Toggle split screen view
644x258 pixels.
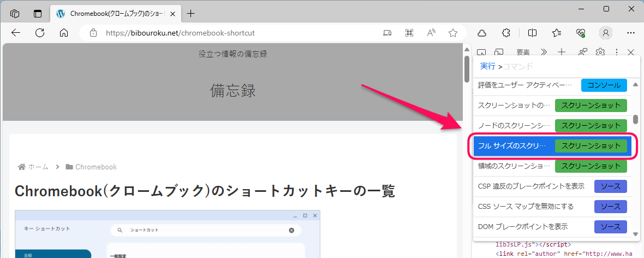coord(532,33)
